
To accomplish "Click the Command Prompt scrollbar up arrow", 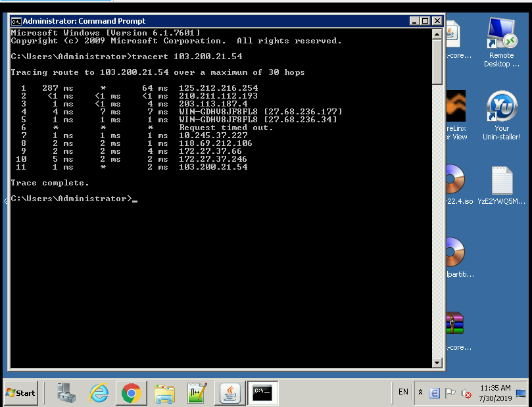I will tap(437, 34).
